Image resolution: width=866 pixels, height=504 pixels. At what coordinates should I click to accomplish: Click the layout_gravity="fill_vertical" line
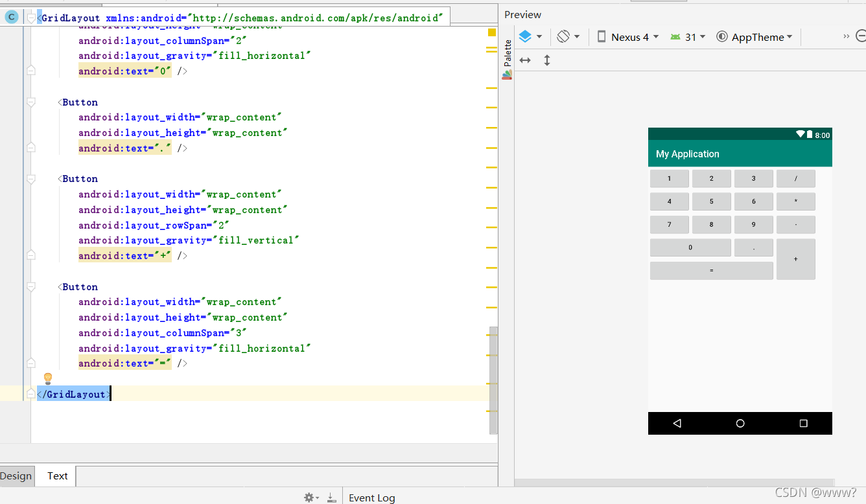click(189, 240)
